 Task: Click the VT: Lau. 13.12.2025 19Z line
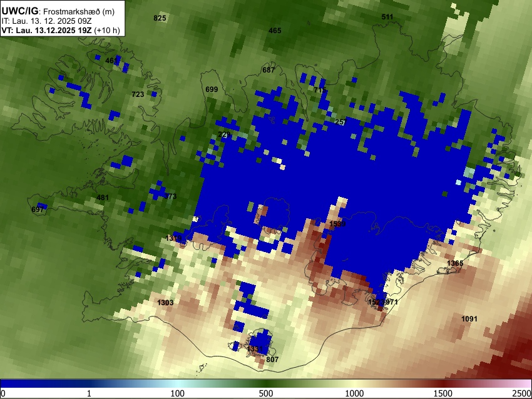(46, 30)
